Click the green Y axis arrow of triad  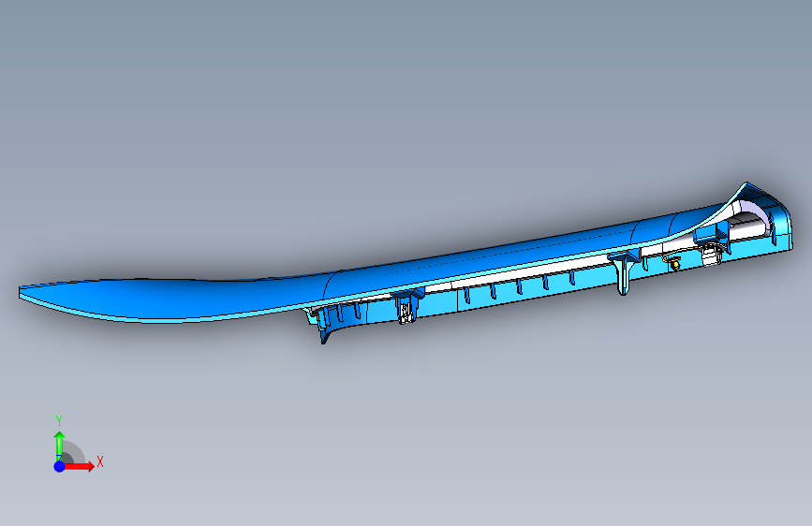(x=59, y=446)
